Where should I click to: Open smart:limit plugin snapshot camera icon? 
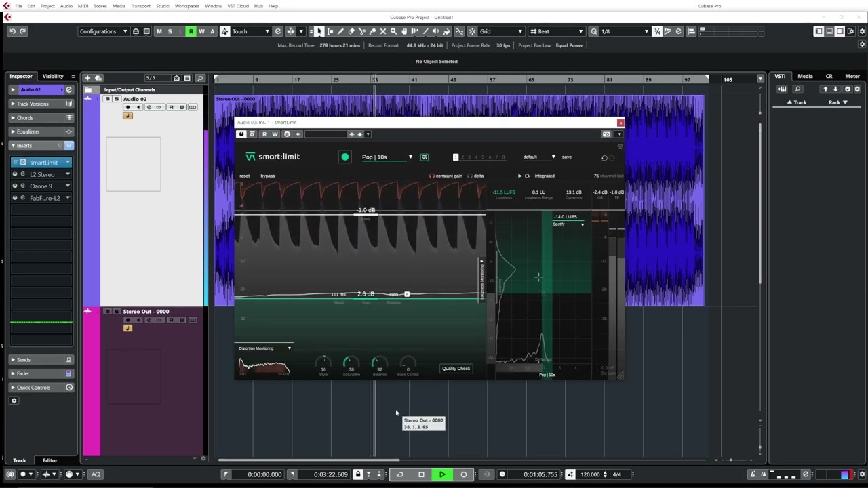pyautogui.click(x=606, y=134)
